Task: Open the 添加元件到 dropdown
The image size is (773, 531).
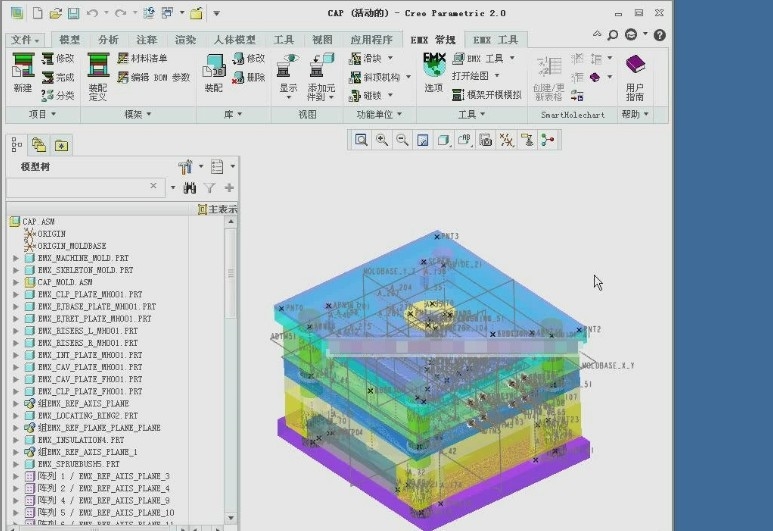Action: 321,76
